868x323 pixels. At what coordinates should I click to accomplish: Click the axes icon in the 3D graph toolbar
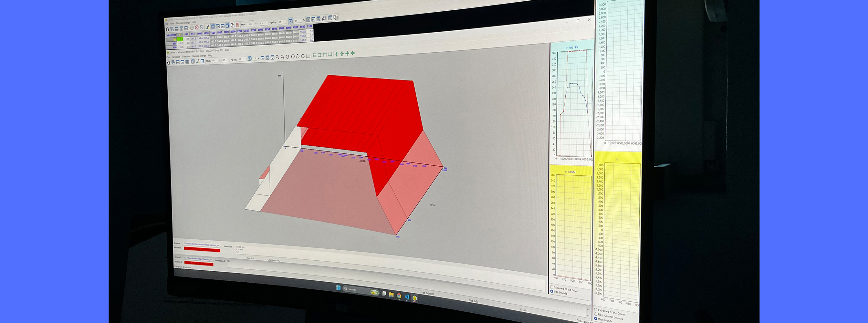pos(308,56)
